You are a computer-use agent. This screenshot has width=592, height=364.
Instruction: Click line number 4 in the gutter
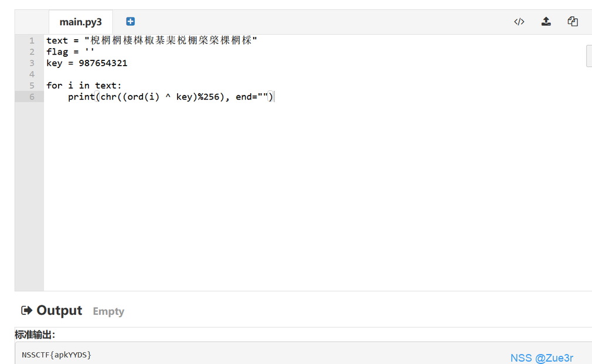tap(32, 74)
